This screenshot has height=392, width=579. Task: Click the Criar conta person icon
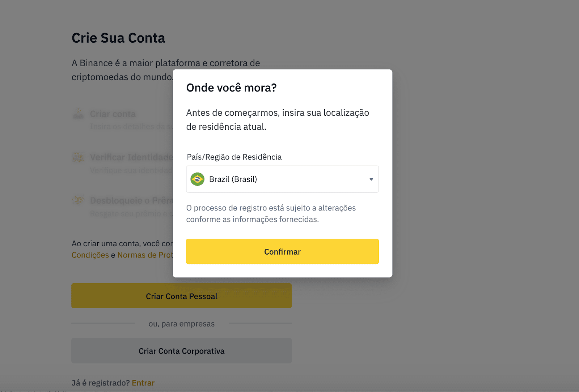(x=78, y=114)
